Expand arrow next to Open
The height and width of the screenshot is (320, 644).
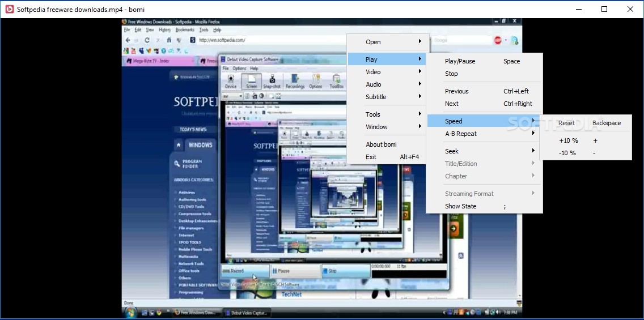[420, 41]
